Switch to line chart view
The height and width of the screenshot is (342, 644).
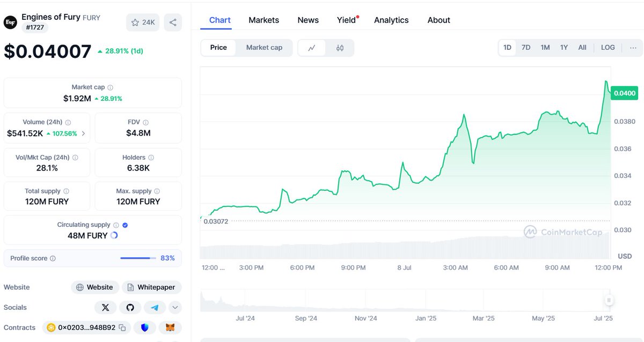point(312,48)
